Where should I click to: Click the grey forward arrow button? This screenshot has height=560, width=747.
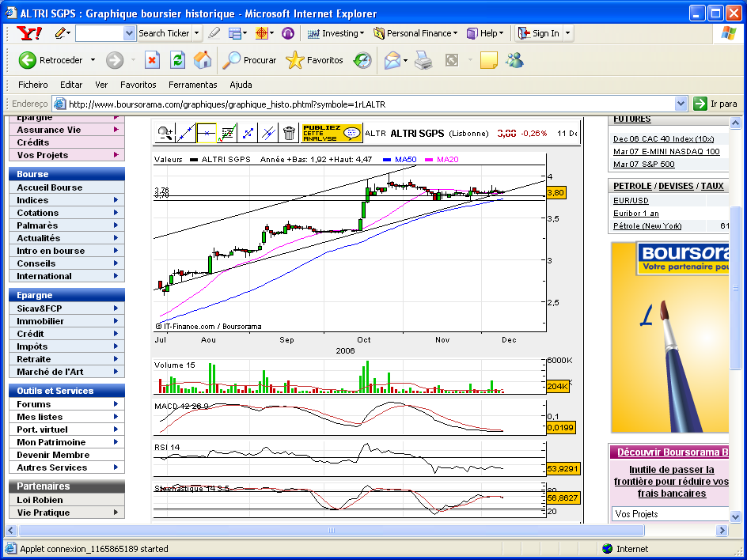[114, 60]
